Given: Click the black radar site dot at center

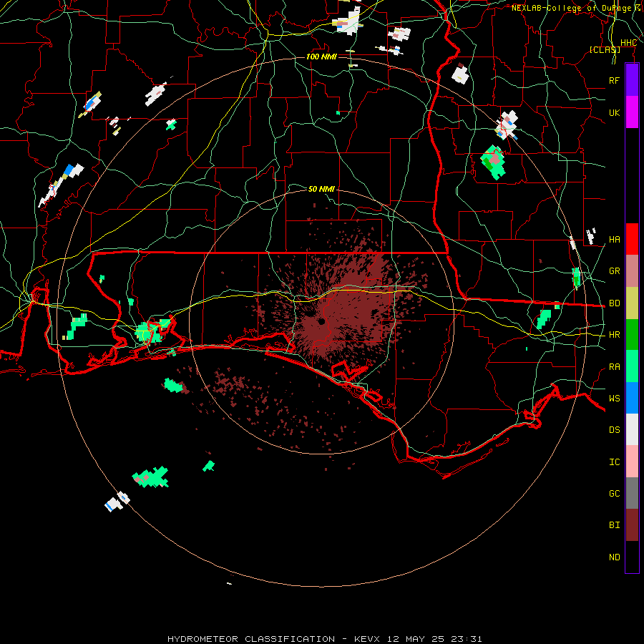Looking at the screenshot, I should (321, 321).
